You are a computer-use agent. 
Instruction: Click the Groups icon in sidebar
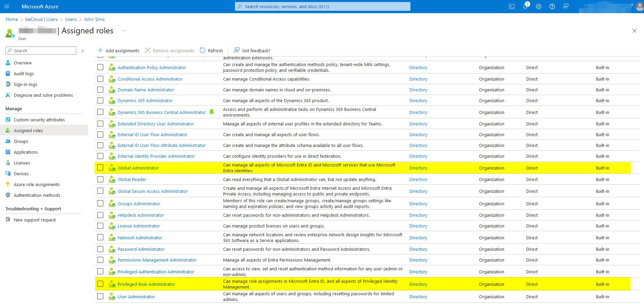(x=8, y=141)
